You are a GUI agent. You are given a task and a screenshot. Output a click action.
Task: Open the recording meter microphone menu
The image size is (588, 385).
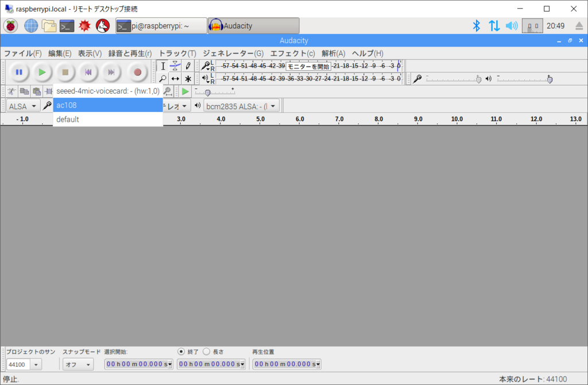point(206,66)
